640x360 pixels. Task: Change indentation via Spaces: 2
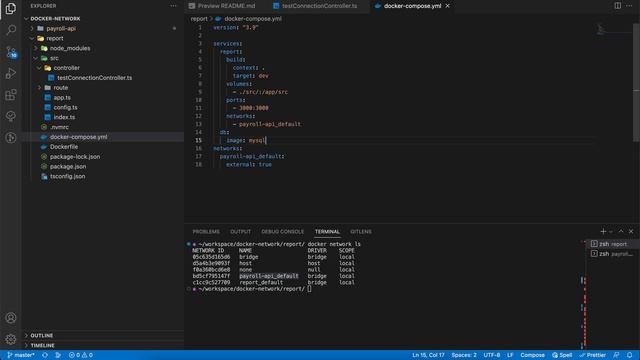[464, 355]
